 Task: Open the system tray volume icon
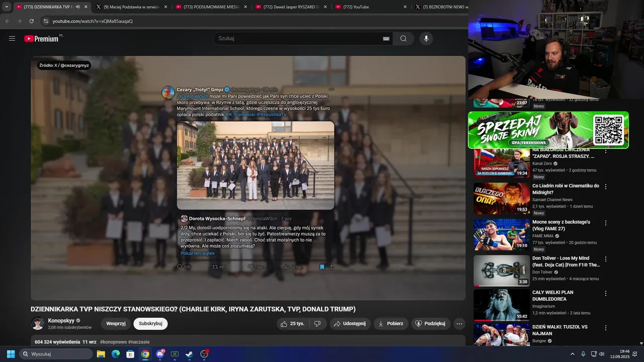pos(602,354)
